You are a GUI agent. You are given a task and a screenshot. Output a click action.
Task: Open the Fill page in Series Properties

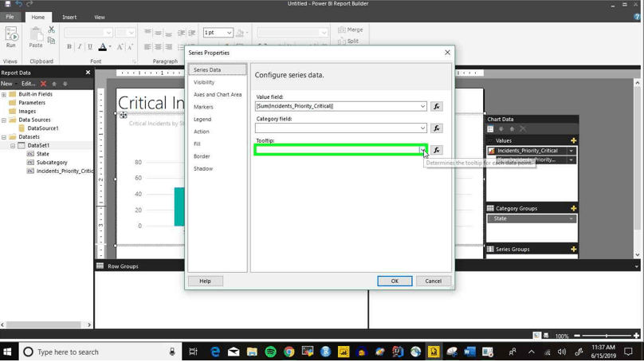[197, 144]
